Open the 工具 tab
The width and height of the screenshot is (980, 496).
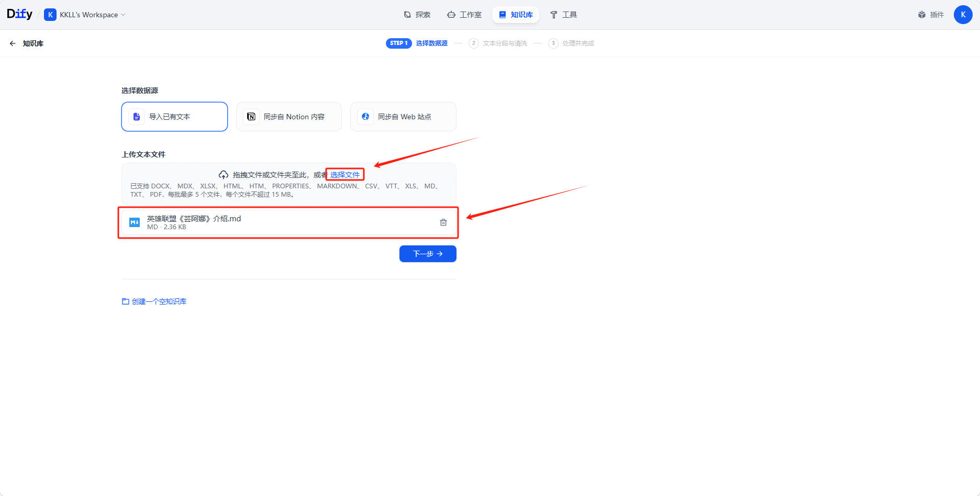click(x=563, y=15)
